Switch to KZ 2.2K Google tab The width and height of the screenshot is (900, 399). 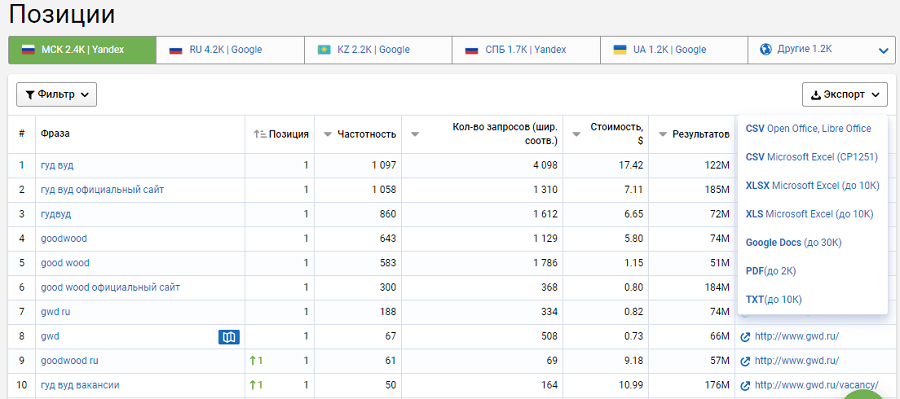378,50
